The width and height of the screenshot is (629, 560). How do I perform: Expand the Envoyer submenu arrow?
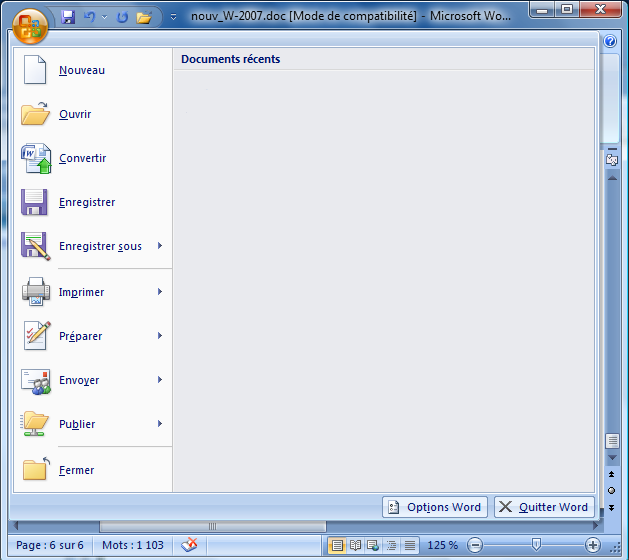[x=160, y=379]
